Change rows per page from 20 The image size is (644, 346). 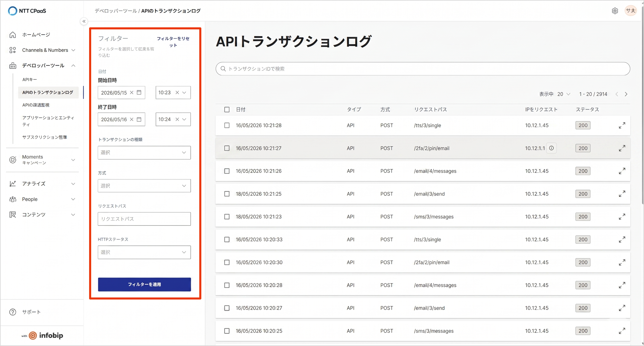[564, 94]
